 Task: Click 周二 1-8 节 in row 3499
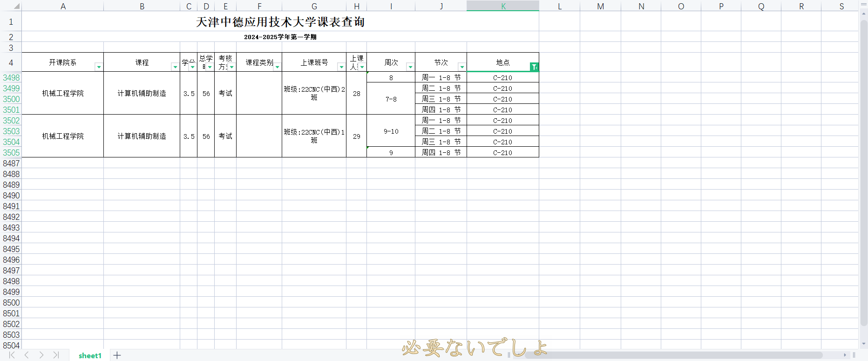[x=441, y=89]
